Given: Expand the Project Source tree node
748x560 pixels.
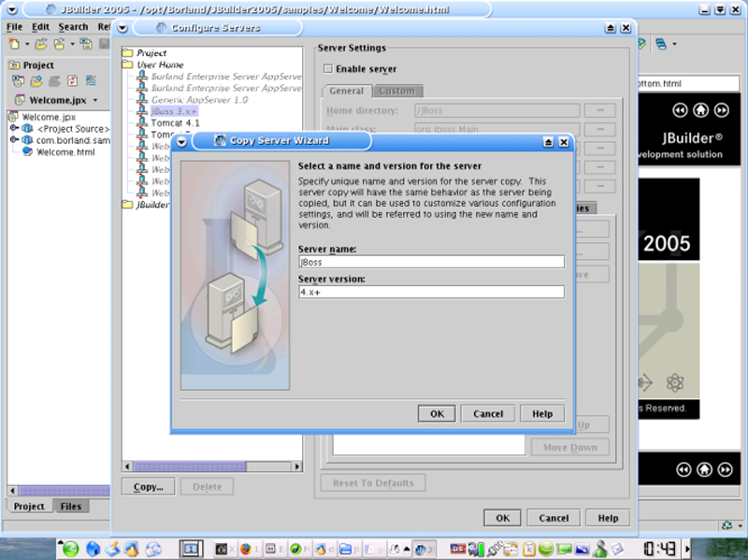Looking at the screenshot, I should 14,128.
